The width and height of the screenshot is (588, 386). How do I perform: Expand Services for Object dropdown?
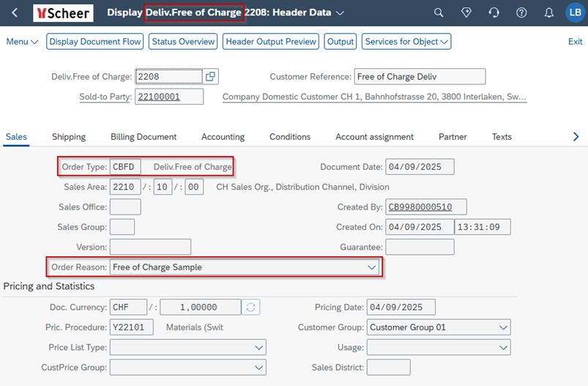pos(406,42)
